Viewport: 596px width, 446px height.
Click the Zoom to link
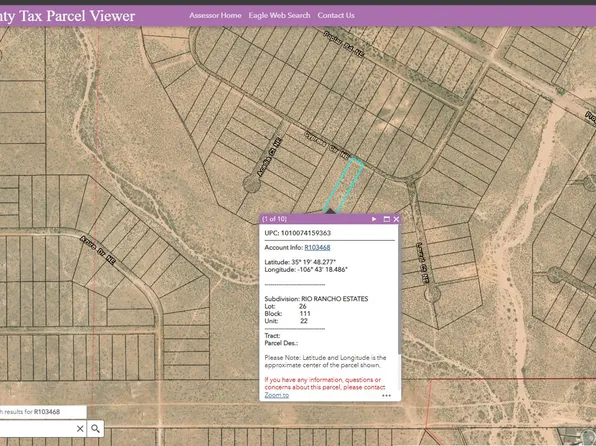click(277, 395)
